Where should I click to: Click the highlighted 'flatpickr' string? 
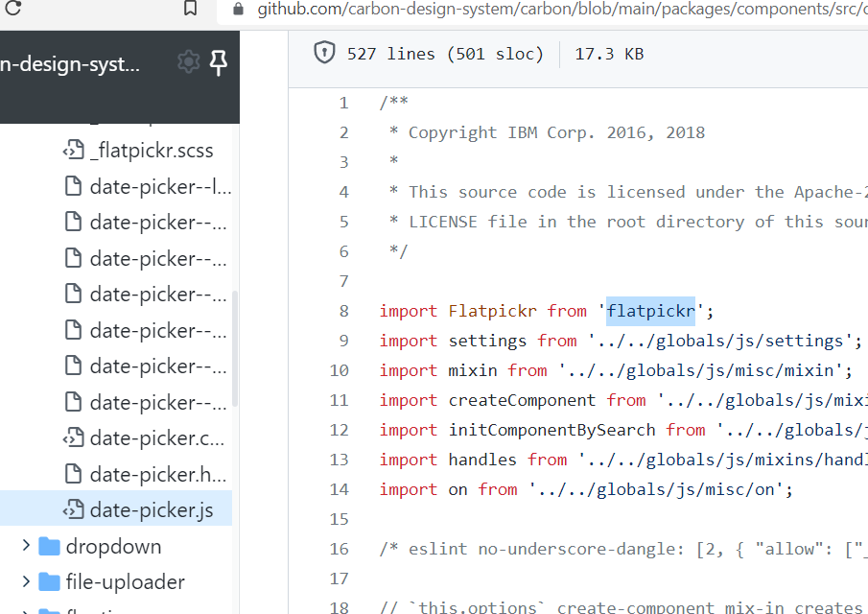[x=650, y=311]
